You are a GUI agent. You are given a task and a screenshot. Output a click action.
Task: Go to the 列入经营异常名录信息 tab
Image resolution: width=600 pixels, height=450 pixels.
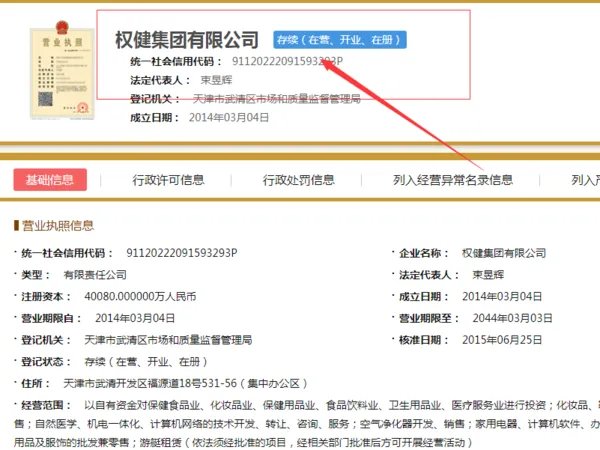(453, 180)
